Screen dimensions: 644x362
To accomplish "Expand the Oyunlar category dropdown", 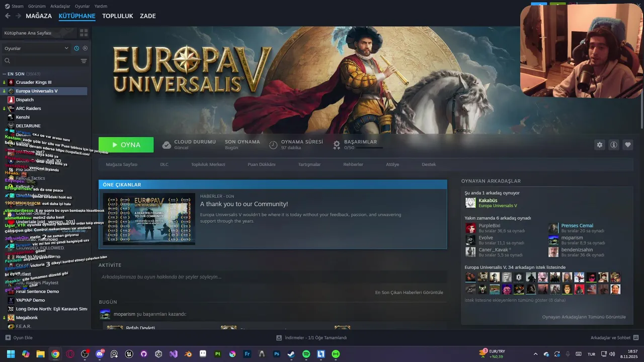I will click(x=36, y=48).
